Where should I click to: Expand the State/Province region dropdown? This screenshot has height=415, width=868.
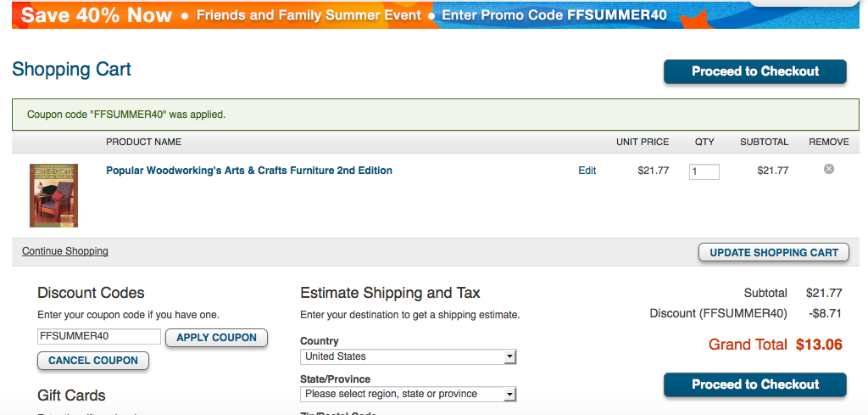408,395
